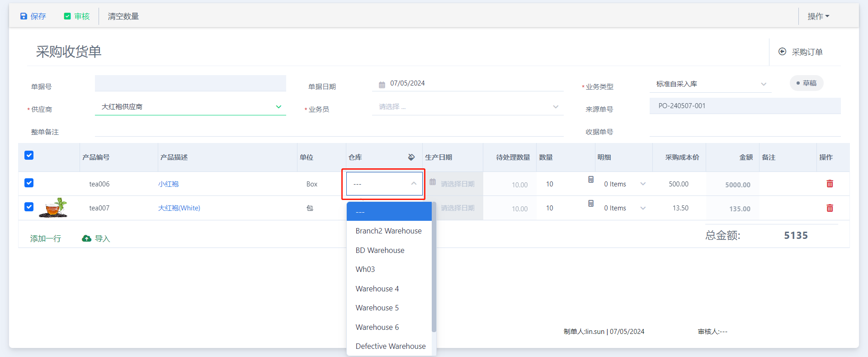Click the tea007 production date field
Screen dimensions: 868x357
(453, 208)
